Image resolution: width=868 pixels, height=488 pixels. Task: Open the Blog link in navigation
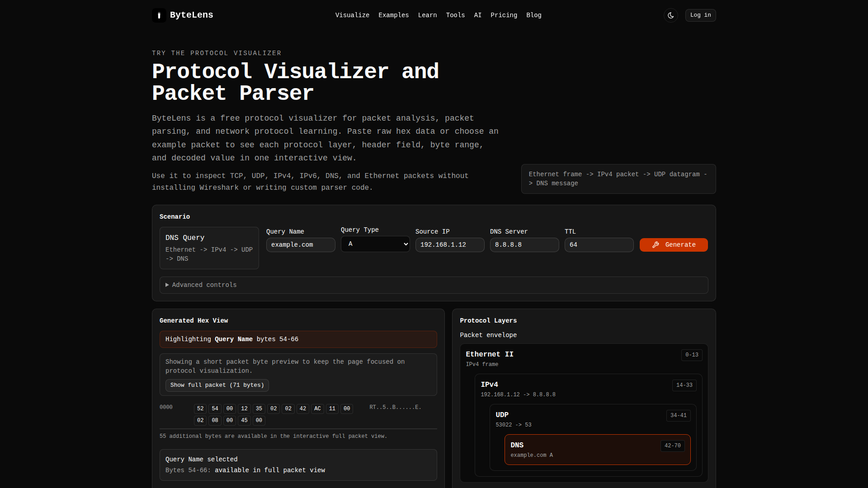click(x=533, y=15)
